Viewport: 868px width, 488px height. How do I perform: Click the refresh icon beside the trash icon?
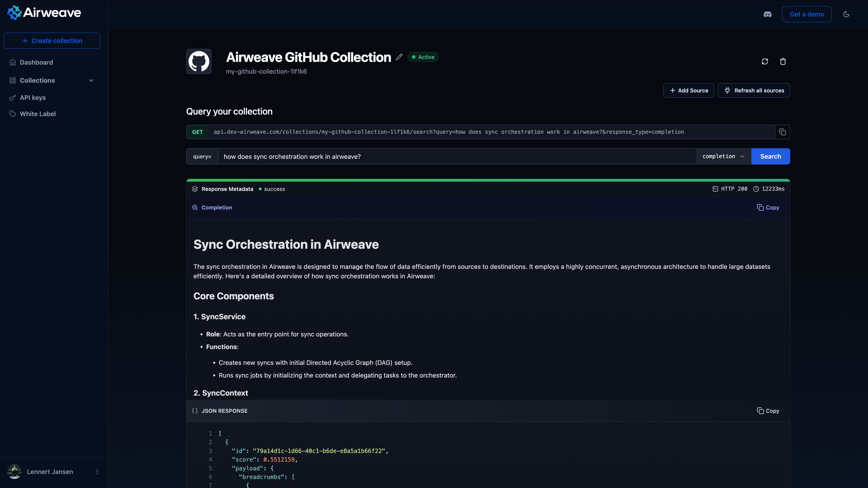[x=765, y=61]
